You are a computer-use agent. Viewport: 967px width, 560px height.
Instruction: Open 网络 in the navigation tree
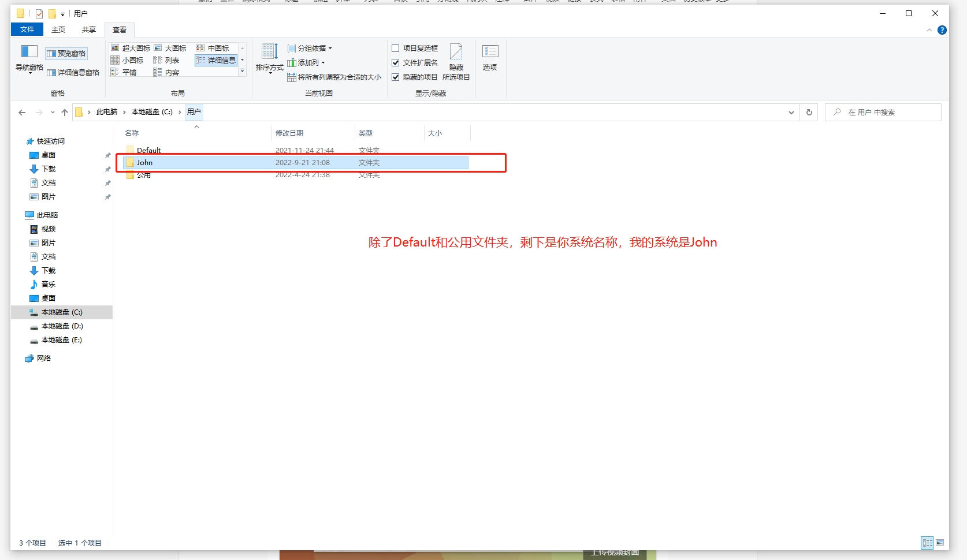(44, 359)
